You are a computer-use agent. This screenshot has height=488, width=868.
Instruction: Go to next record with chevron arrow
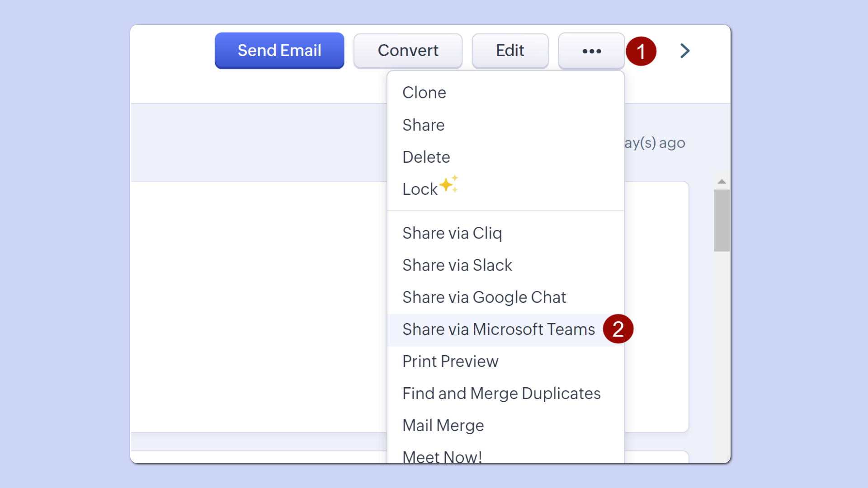tap(684, 51)
